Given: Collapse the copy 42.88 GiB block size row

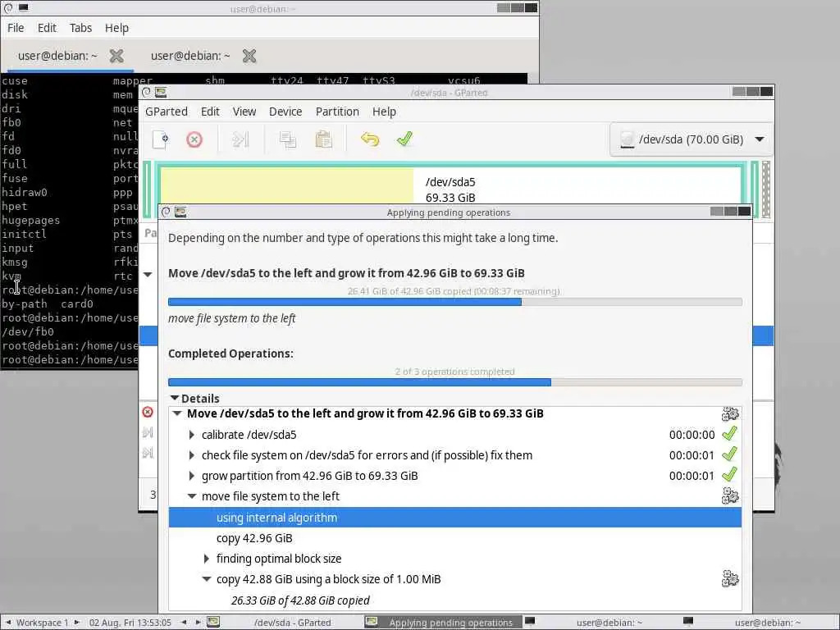Looking at the screenshot, I should (207, 579).
